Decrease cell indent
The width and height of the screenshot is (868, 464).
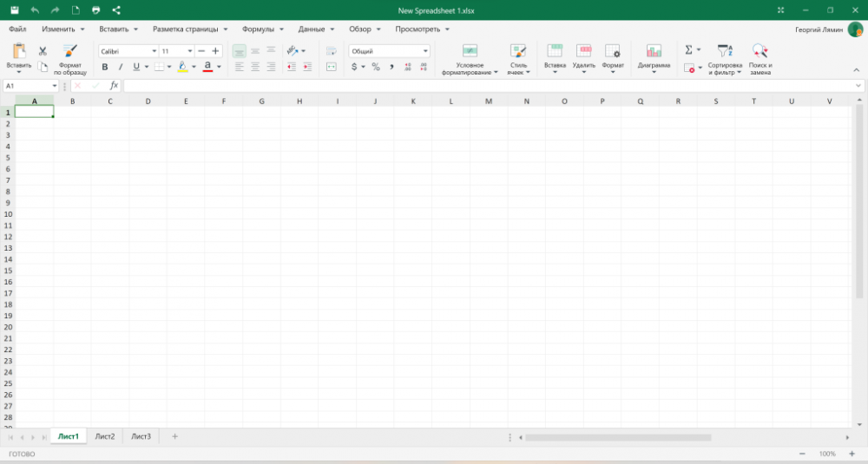(x=291, y=67)
